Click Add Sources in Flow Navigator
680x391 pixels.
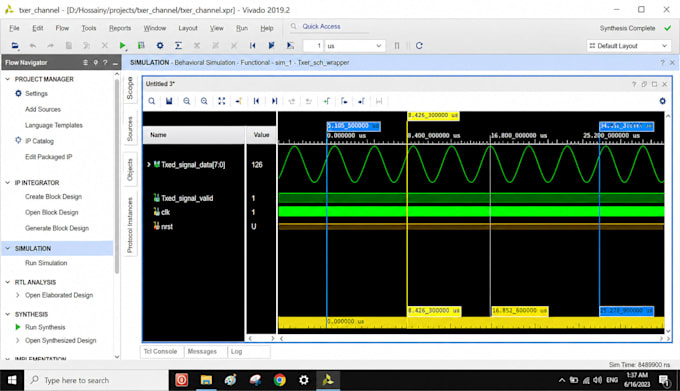pos(43,109)
